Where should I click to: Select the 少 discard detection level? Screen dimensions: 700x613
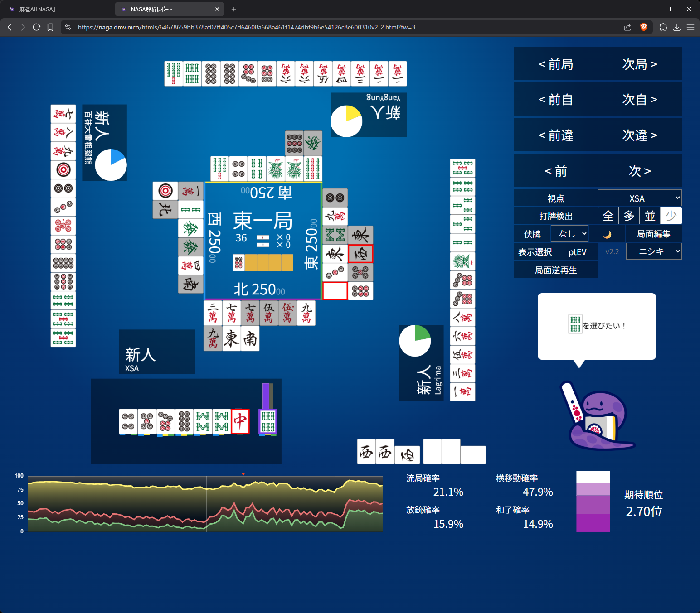(x=671, y=216)
